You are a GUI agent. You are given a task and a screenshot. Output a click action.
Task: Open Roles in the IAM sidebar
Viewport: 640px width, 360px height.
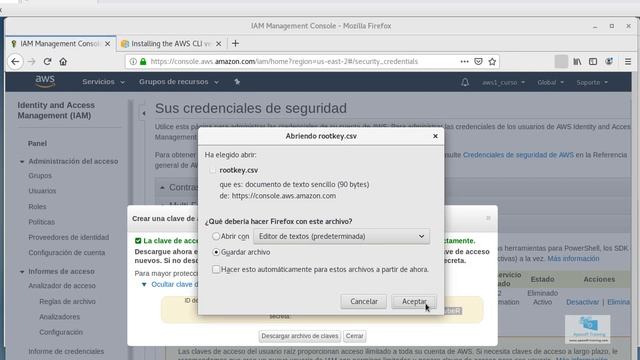37,207
